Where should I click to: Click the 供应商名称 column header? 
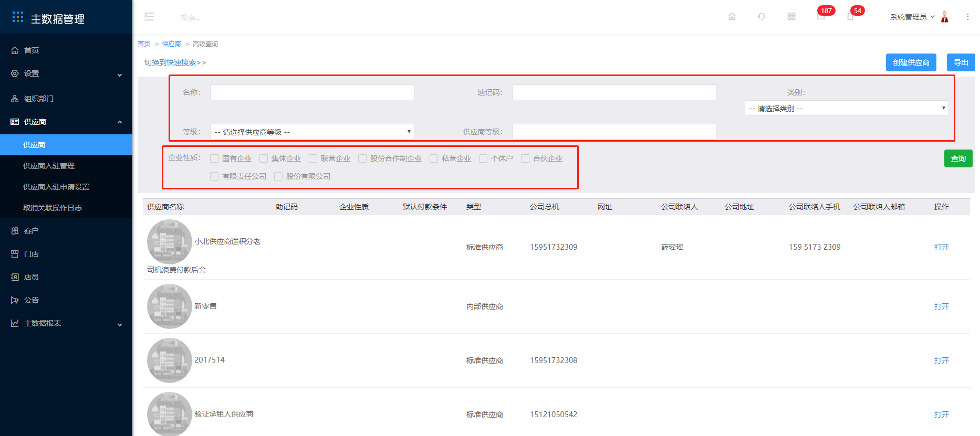click(165, 207)
